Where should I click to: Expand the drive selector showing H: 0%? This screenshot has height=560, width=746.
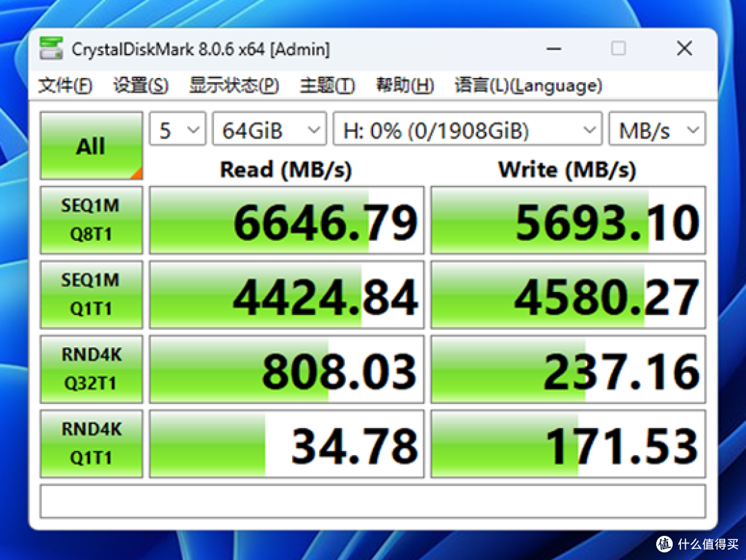[468, 129]
